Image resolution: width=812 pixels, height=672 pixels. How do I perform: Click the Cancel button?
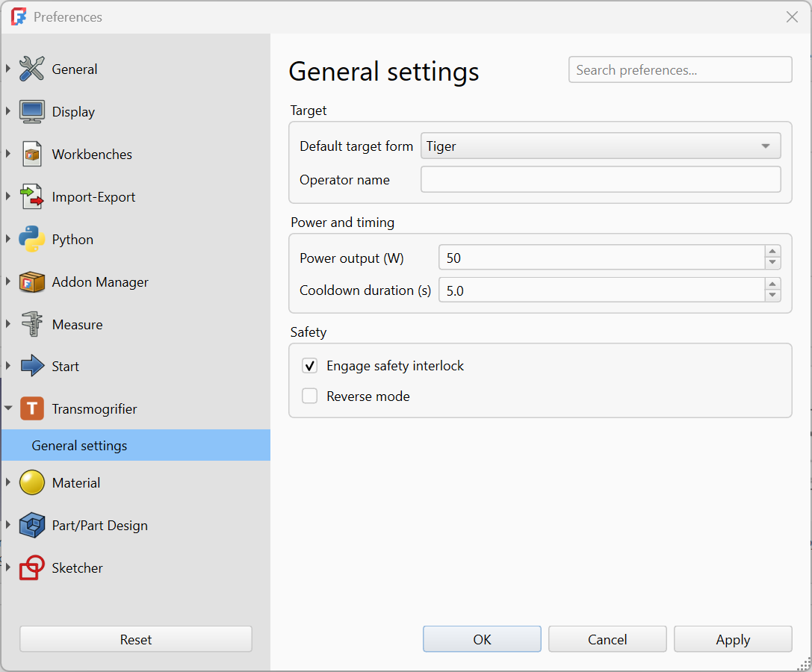607,639
